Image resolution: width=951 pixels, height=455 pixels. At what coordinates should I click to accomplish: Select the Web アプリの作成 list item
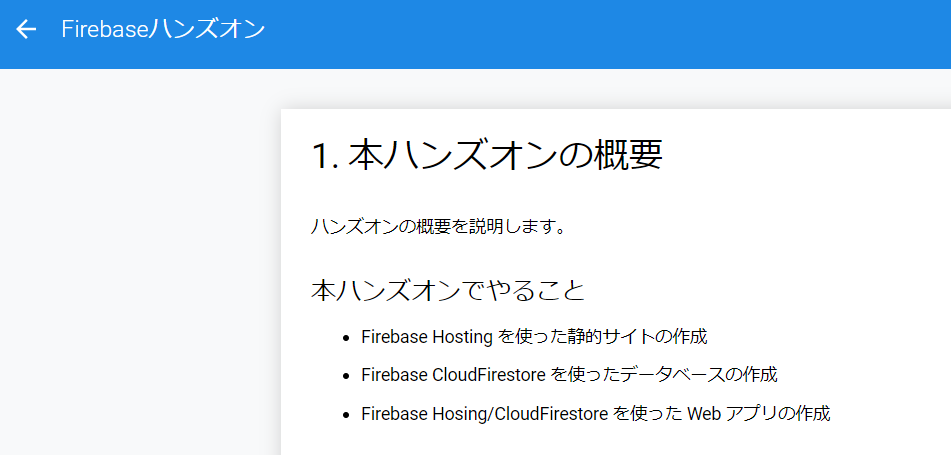click(596, 414)
